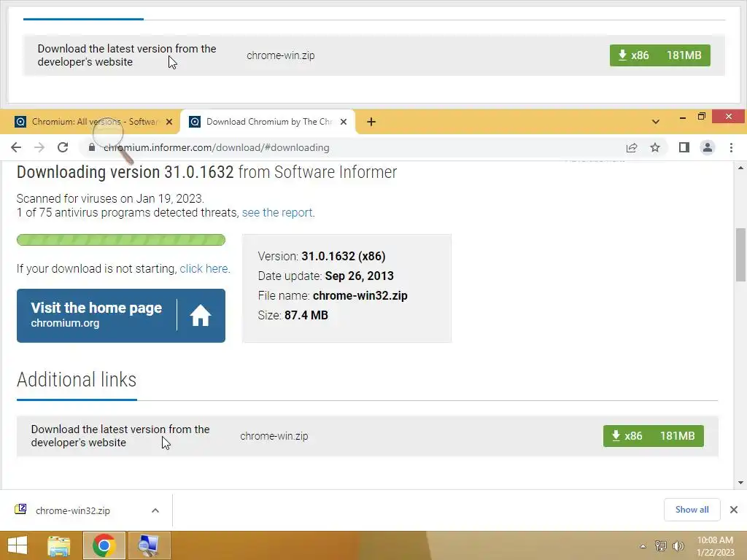Click the 'Additional links' heading

click(x=76, y=380)
